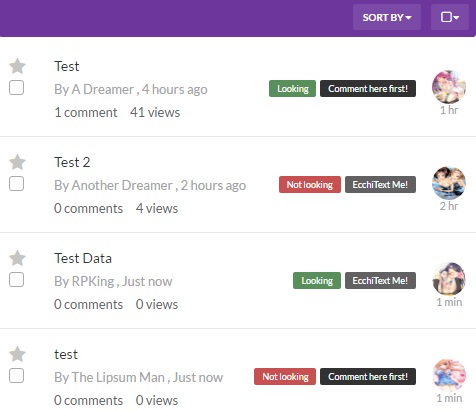Open the SORT BY dropdown

point(387,17)
